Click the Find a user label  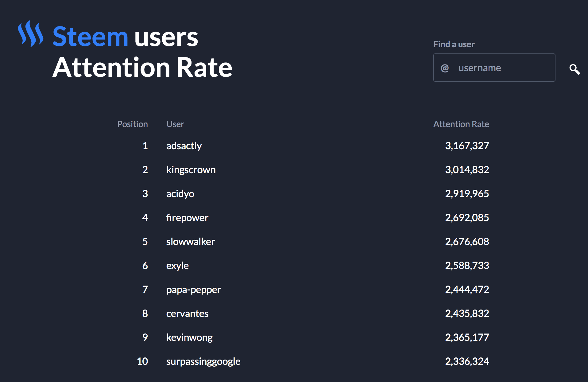pyautogui.click(x=454, y=44)
